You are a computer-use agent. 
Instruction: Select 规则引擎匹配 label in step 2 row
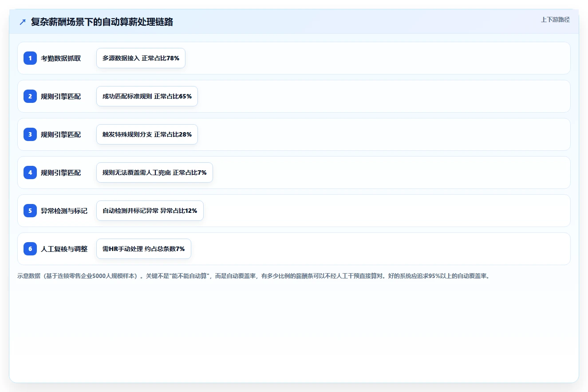point(61,96)
